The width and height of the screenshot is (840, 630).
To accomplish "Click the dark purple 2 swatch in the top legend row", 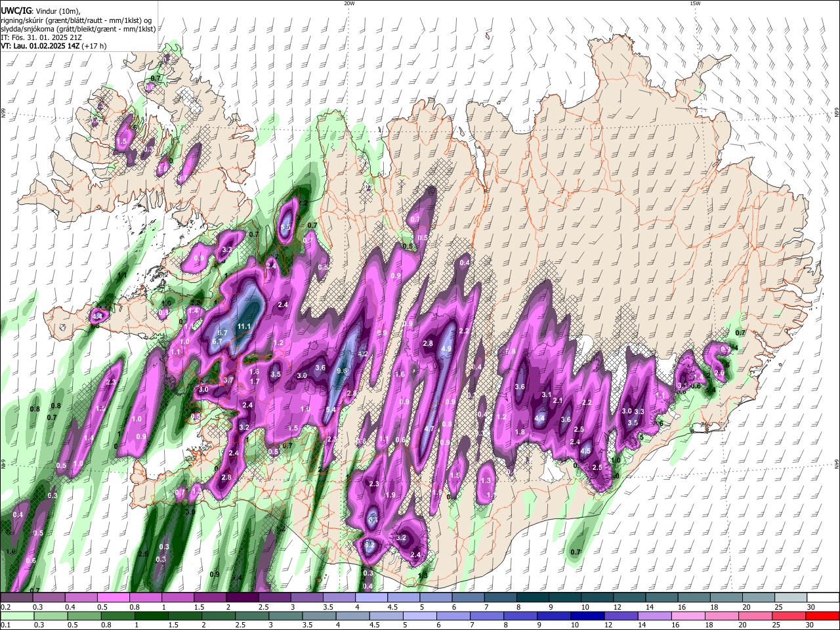I will coord(242,598).
